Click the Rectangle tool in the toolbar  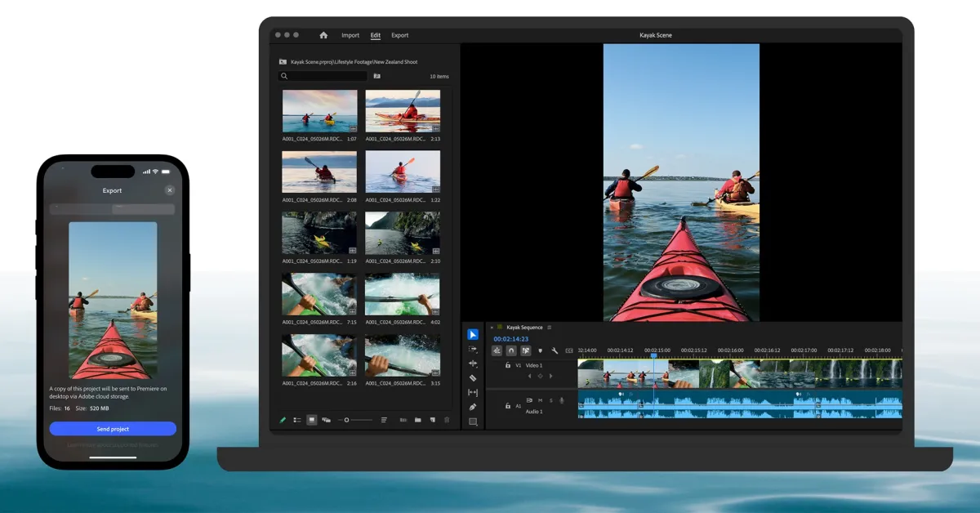tap(473, 422)
